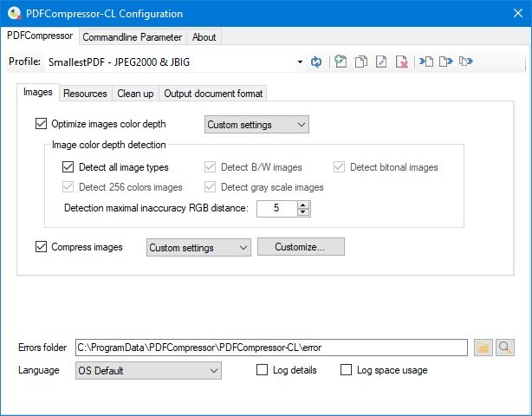Screen dimensions: 532x416
Task: Open the Profile dropdown list
Action: pyautogui.click(x=300, y=62)
